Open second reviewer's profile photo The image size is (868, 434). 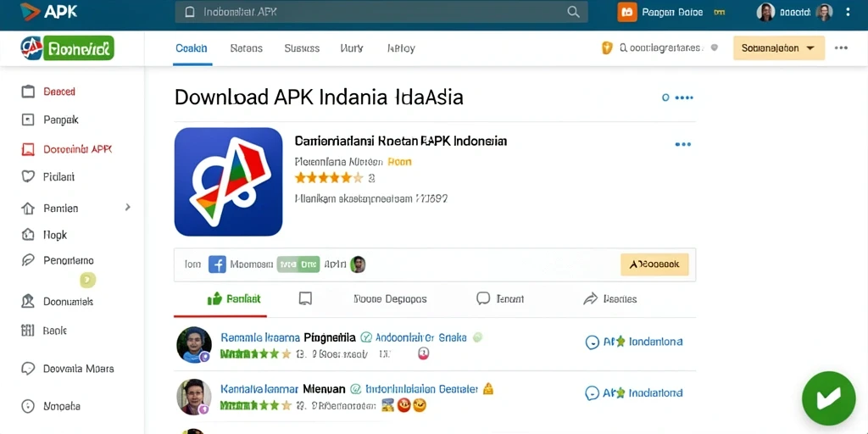click(194, 397)
